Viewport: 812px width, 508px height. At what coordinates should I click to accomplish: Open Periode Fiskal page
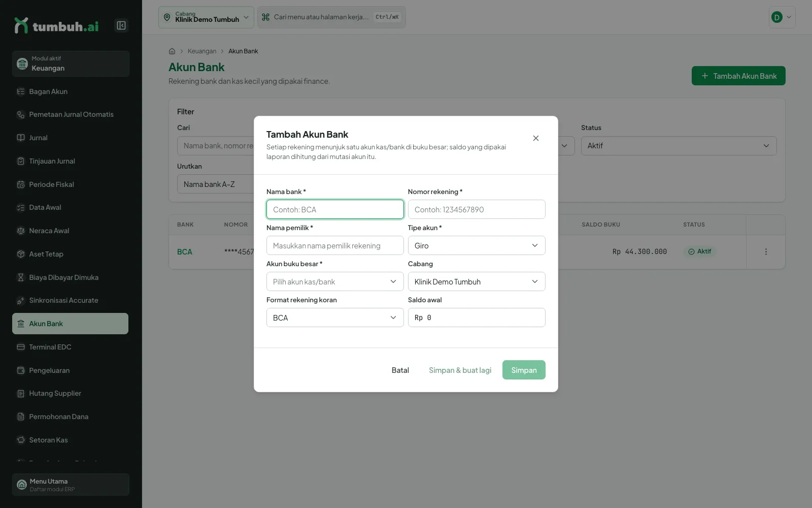71,184
